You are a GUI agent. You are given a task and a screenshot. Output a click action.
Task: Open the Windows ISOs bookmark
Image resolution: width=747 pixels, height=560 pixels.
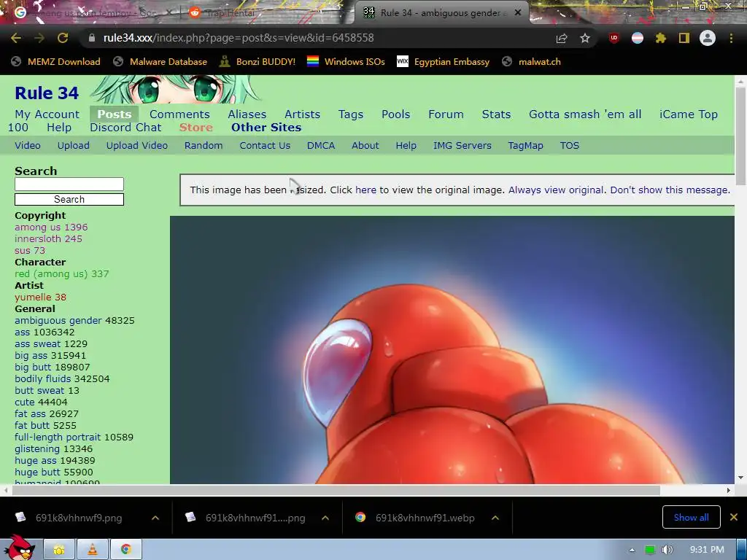(346, 62)
